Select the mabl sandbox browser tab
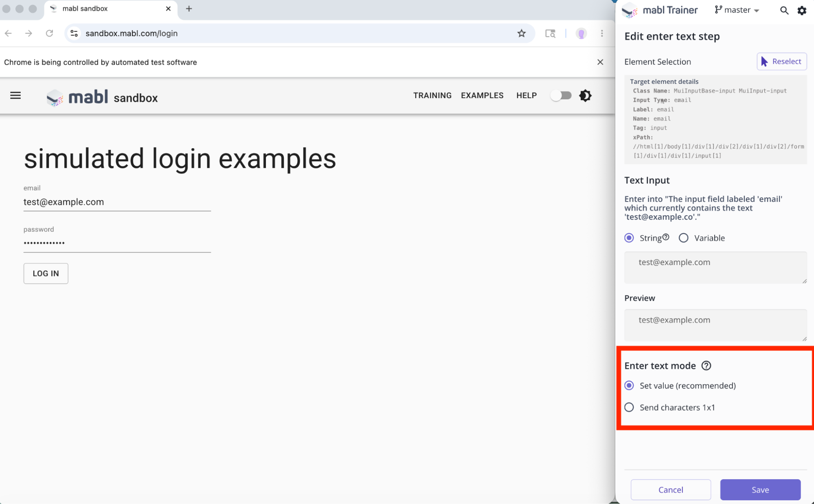Image resolution: width=814 pixels, height=504 pixels. pos(110,9)
